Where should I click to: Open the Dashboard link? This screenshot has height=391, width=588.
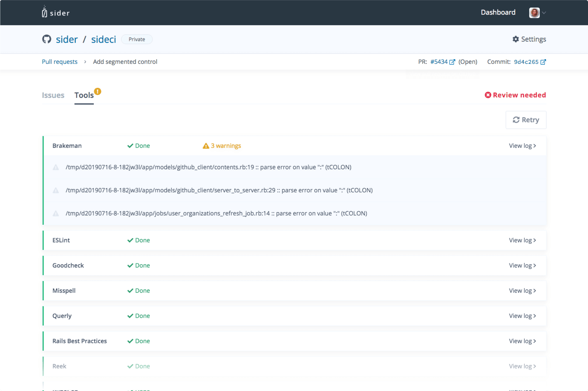pyautogui.click(x=498, y=12)
